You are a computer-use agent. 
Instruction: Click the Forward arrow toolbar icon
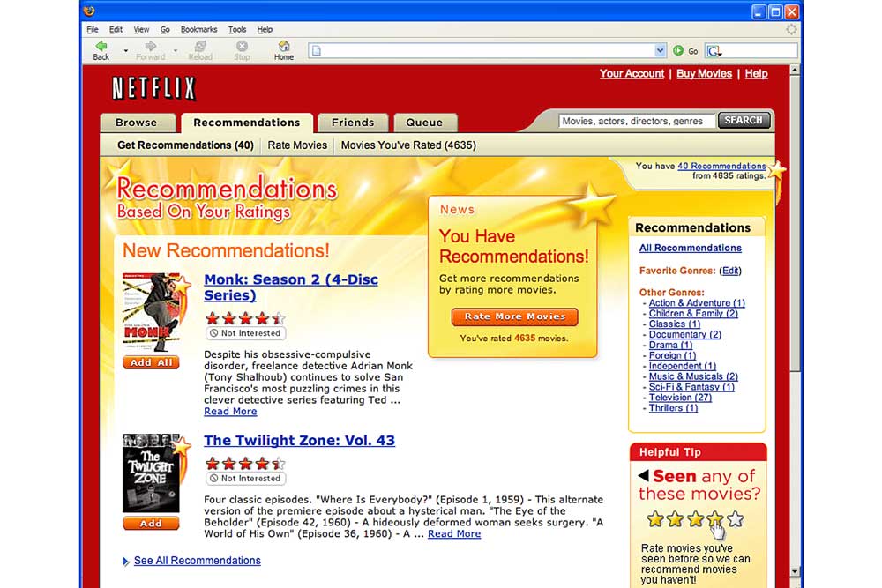[150, 46]
